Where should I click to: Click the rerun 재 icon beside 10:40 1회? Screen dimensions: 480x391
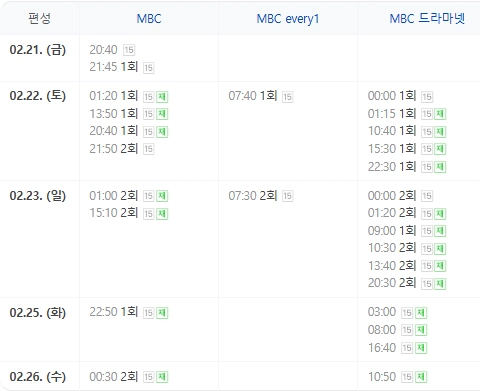point(440,132)
